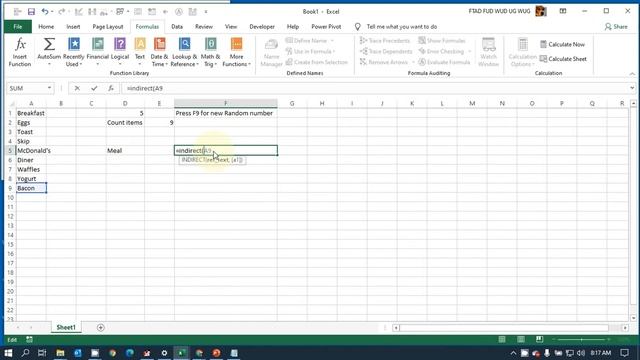The width and height of the screenshot is (640, 360).
Task: Click Evaluate Formula button
Action: click(444, 62)
